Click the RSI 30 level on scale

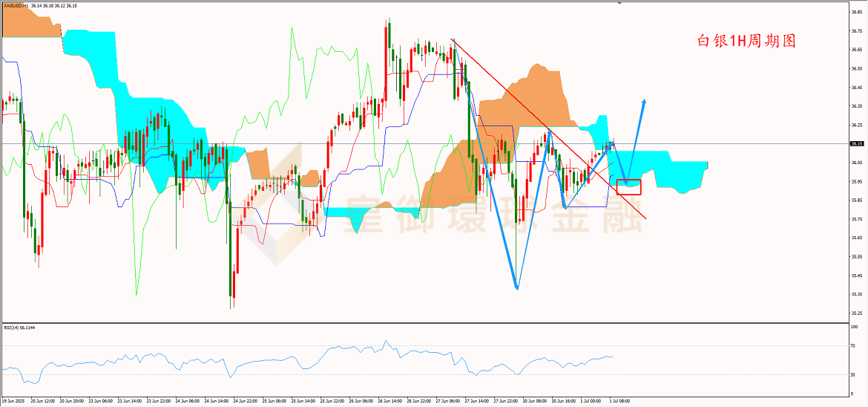(x=855, y=375)
